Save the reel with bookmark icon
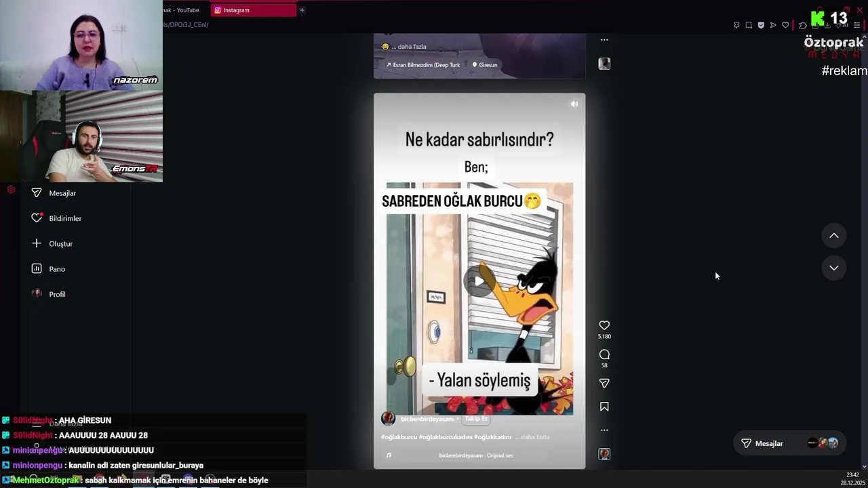 (604, 407)
